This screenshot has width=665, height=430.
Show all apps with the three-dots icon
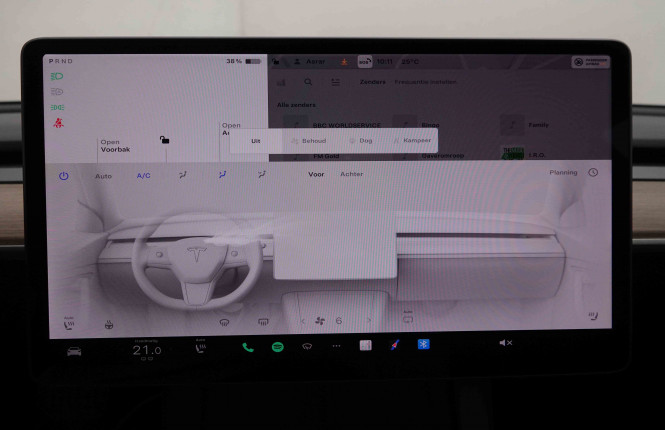click(x=336, y=346)
